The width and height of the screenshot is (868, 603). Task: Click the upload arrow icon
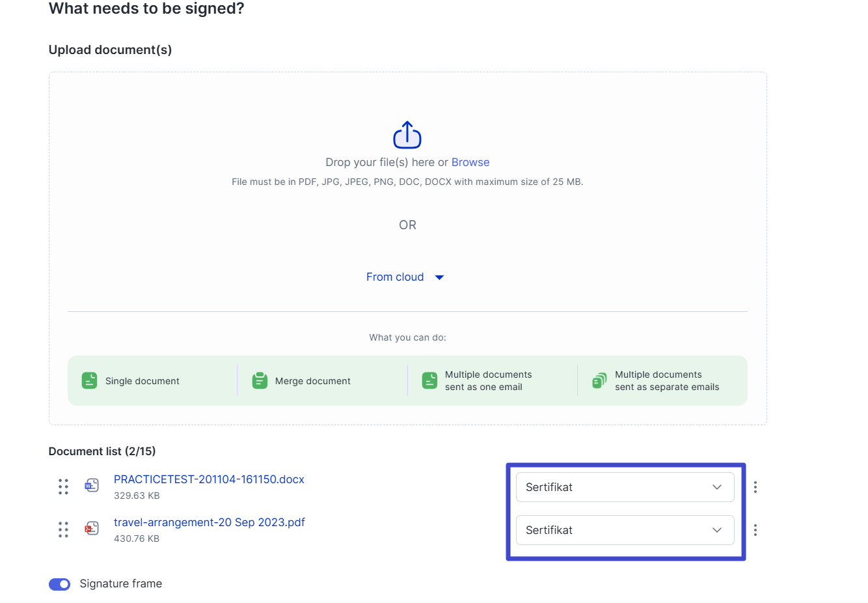point(407,135)
